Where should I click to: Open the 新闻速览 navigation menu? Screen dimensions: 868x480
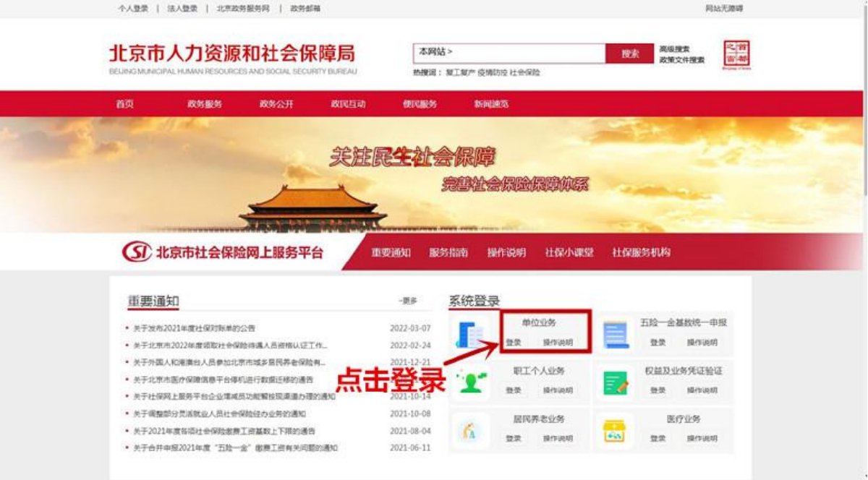491,104
